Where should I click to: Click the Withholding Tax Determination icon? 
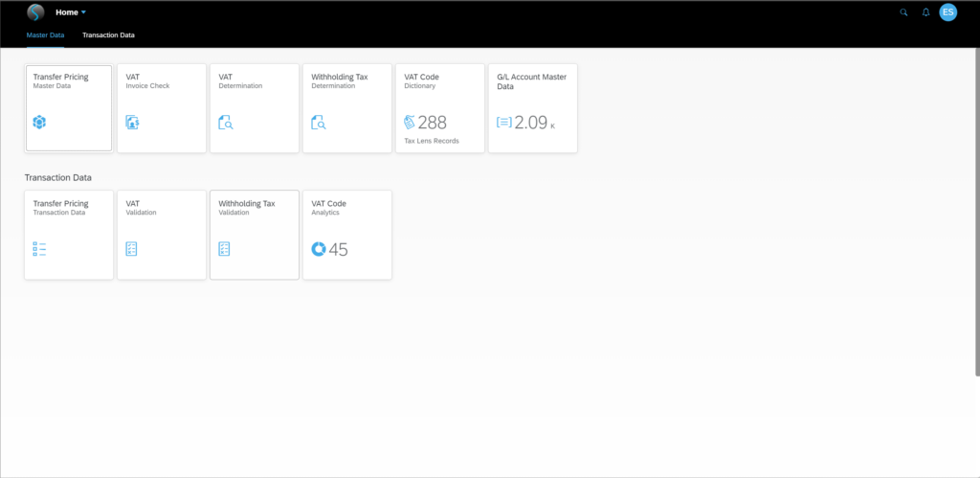coord(319,123)
